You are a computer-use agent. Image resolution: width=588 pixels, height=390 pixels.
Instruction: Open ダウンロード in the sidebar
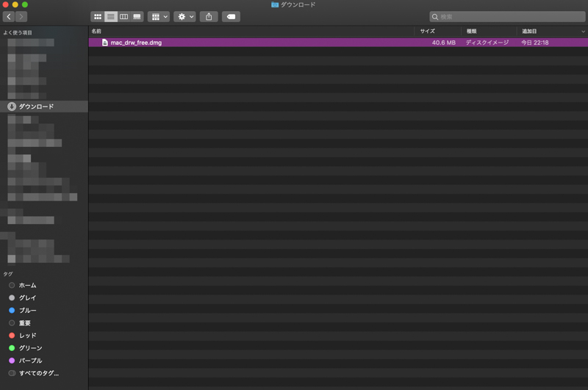44,106
